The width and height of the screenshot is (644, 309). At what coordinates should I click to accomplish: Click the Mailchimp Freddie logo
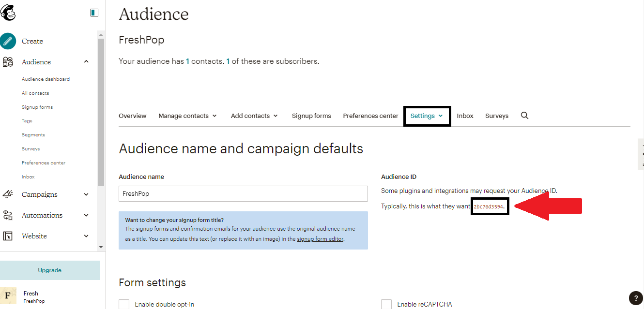point(8,13)
